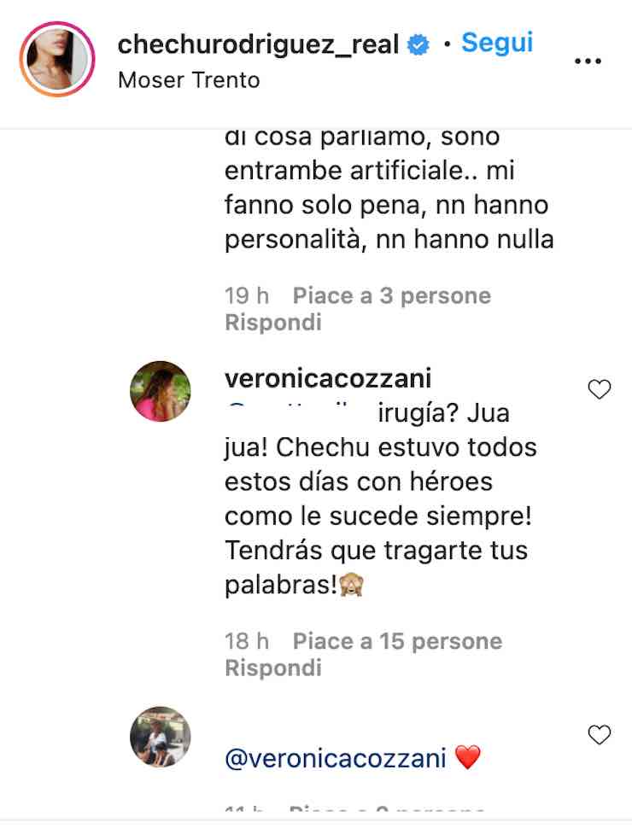Open chechurodriguez_real's story avatar
The image size is (632, 840).
point(57,59)
